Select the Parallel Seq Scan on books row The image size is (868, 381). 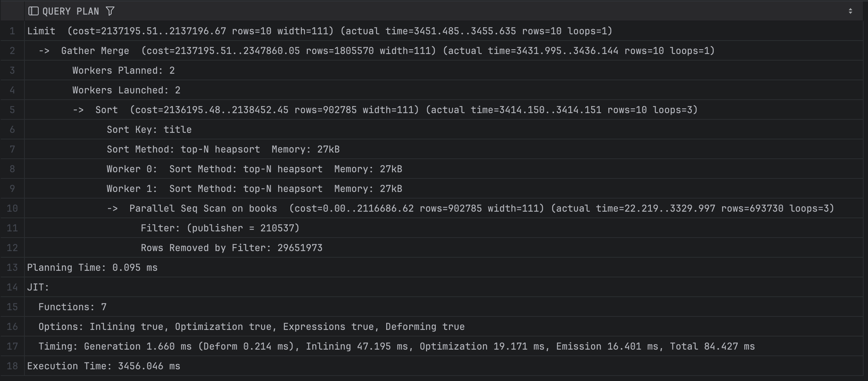[481, 208]
